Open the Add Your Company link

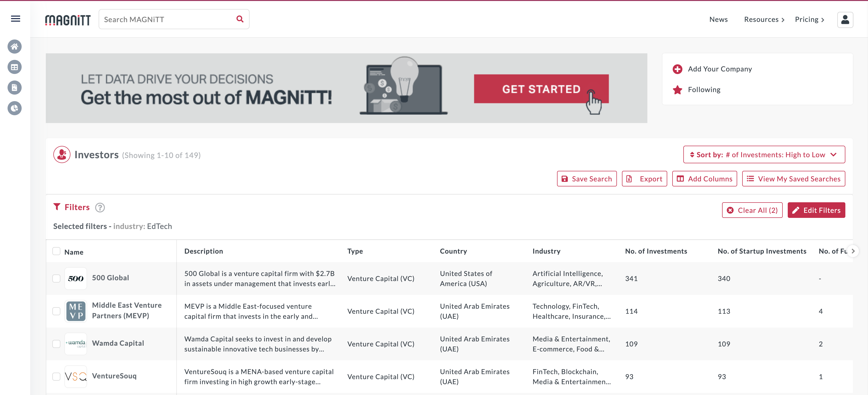[720, 69]
